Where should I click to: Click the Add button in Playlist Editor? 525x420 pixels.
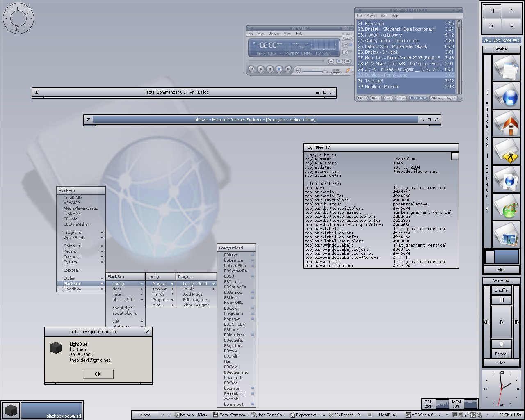pos(363,98)
